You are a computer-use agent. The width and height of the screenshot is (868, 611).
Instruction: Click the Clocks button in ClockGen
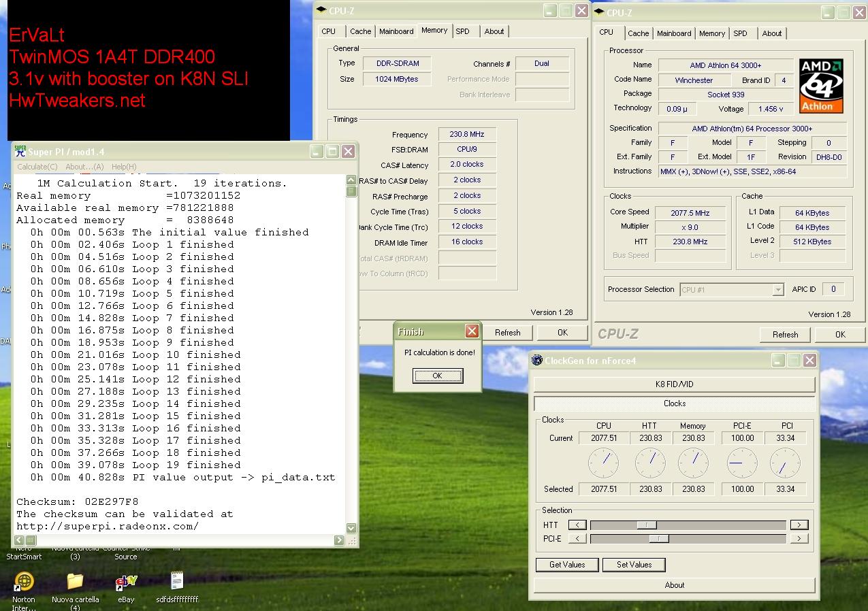tap(674, 403)
